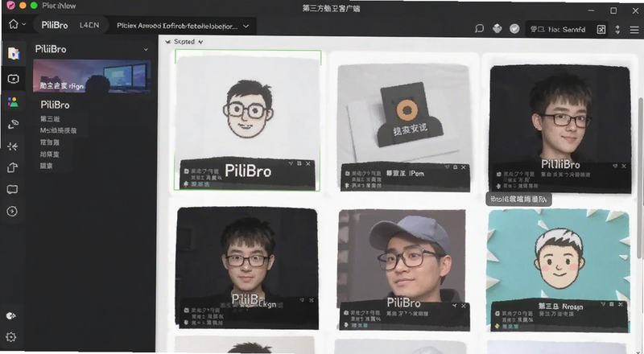The width and height of the screenshot is (644, 354).
Task: Close the orange ring badge card using its X
Action: click(x=464, y=167)
